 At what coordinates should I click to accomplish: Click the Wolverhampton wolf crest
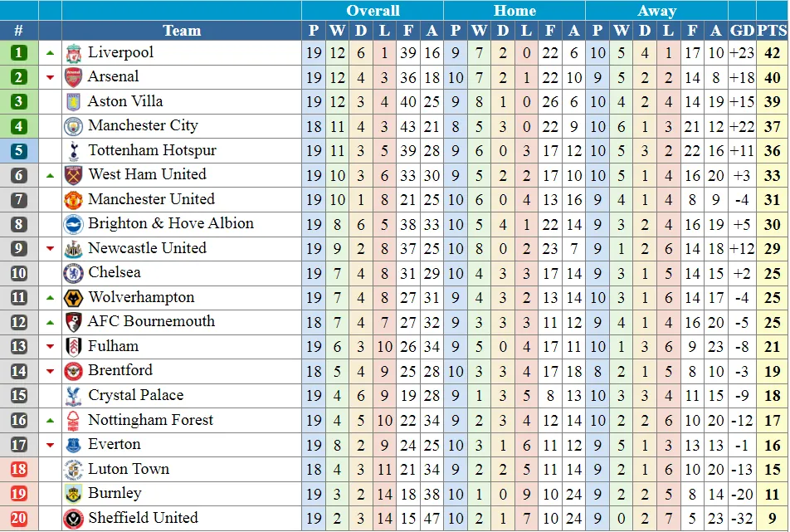(74, 298)
